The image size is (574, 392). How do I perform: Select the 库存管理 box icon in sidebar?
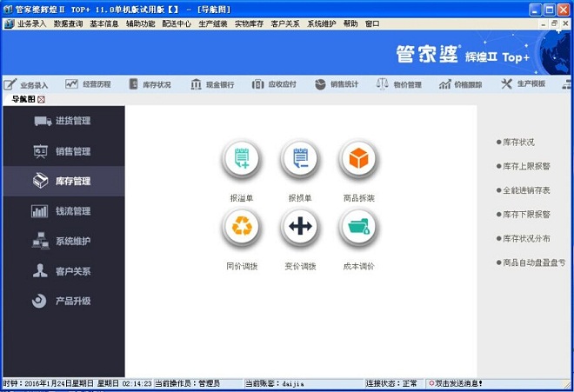pos(40,181)
